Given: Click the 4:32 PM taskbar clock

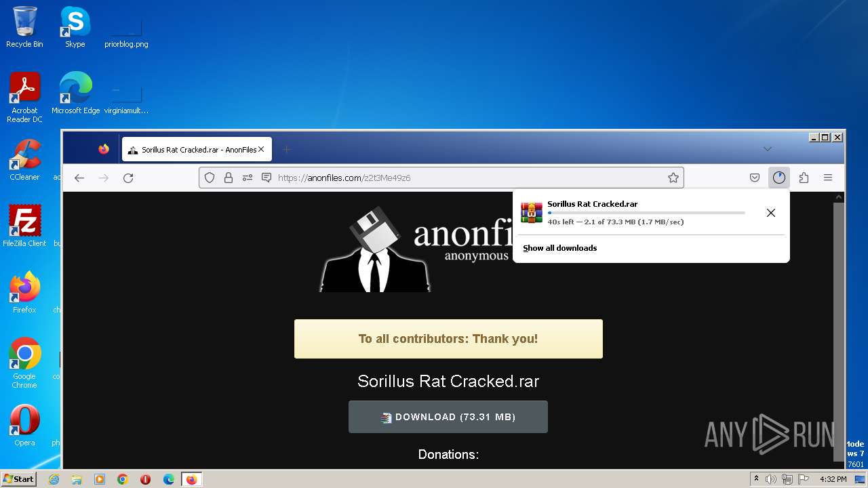Looking at the screenshot, I should tap(833, 479).
